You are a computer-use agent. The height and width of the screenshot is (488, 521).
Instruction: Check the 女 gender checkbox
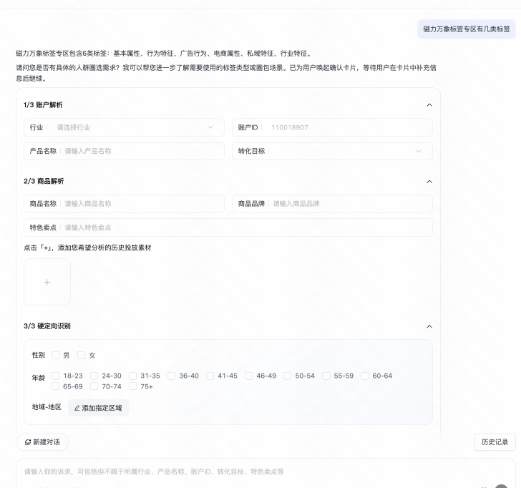(81, 355)
